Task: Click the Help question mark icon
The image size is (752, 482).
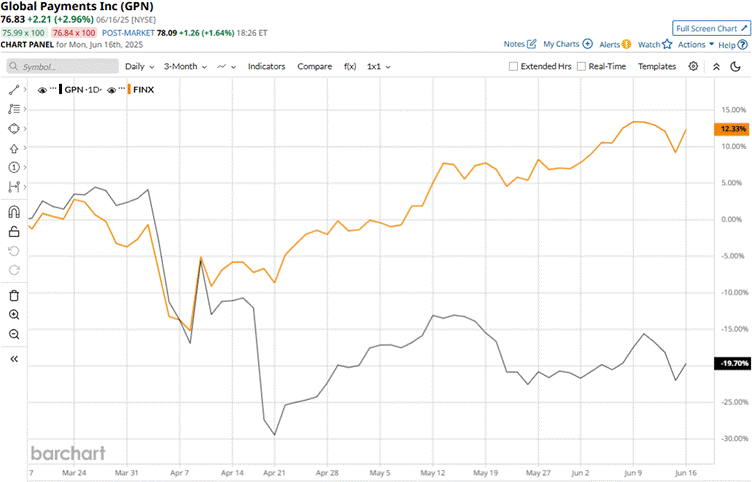Action: [742, 45]
